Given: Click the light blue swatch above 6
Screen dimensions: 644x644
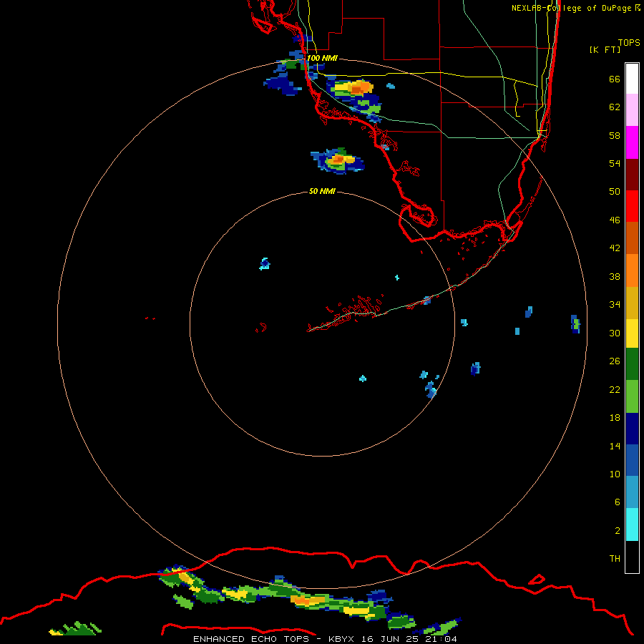Looking at the screenshot, I should 632,492.
